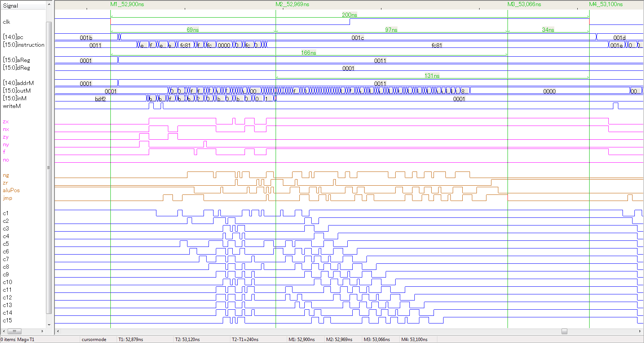Click the signal panel horizontal scroll right arrow

click(42, 331)
